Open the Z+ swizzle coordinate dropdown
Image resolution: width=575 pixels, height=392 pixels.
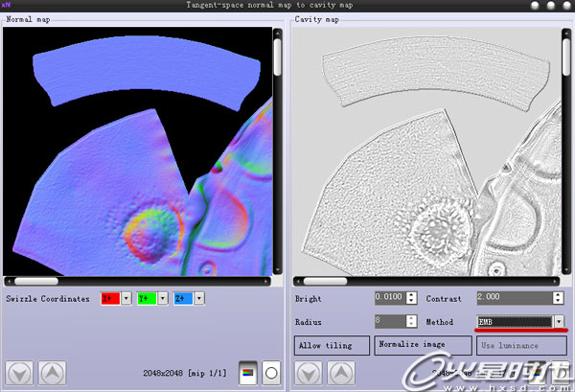point(198,298)
